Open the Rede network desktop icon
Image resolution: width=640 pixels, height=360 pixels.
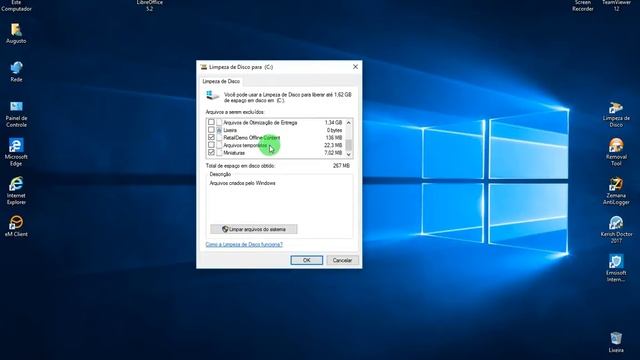tap(16, 71)
